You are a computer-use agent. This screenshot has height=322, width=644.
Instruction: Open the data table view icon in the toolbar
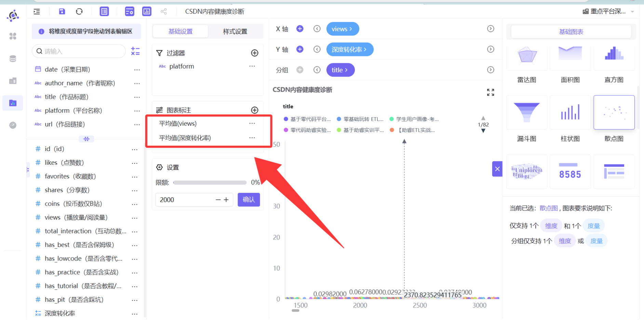click(104, 12)
